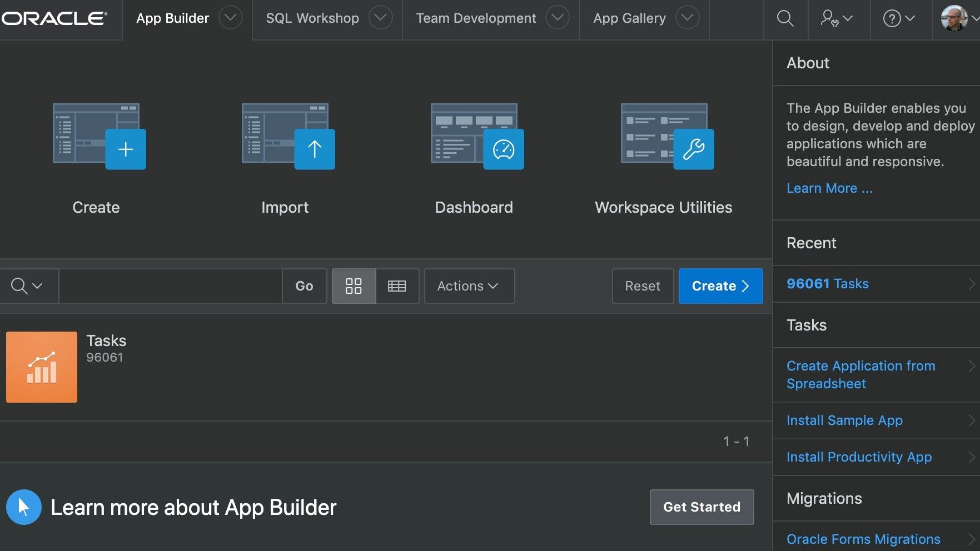The width and height of the screenshot is (980, 551).
Task: Switch to View Icons grid mode
Action: click(354, 286)
